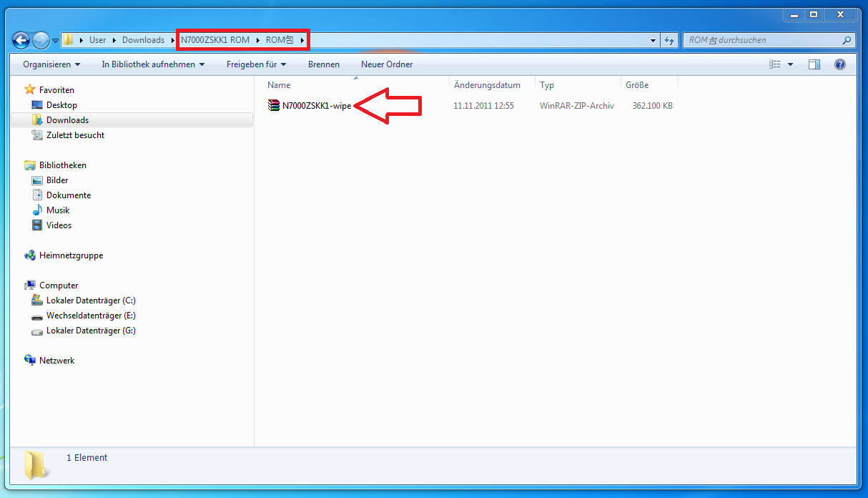Image resolution: width=868 pixels, height=498 pixels.
Task: Click the Musik note icon
Action: tap(37, 210)
